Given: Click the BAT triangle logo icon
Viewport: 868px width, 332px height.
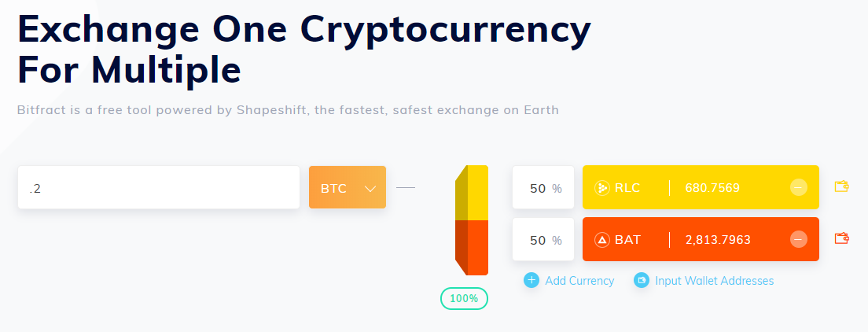Looking at the screenshot, I should coord(603,239).
